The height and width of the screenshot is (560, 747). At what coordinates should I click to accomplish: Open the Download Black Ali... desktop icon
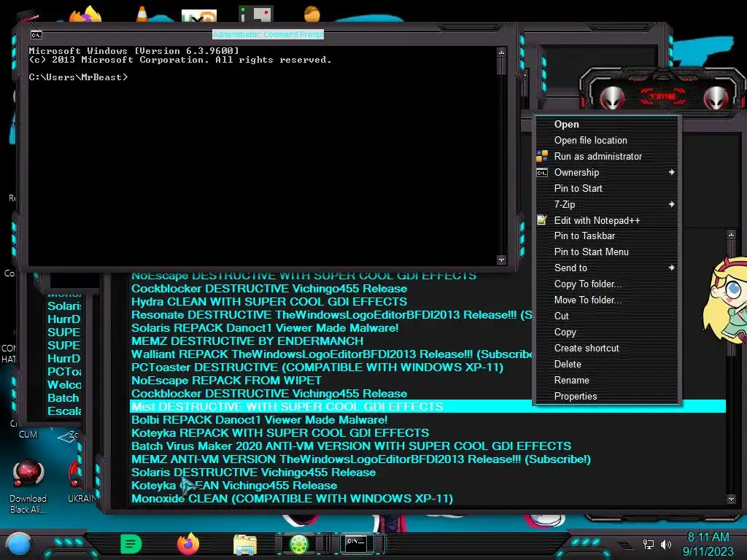28,486
